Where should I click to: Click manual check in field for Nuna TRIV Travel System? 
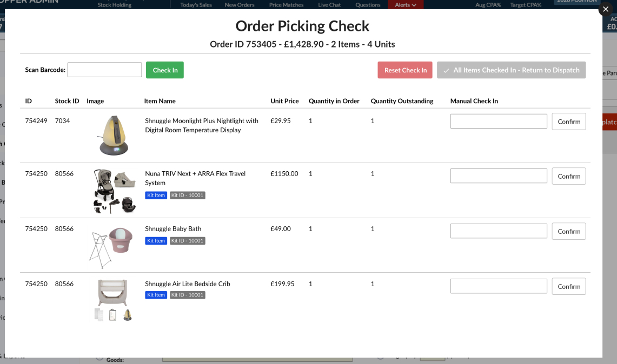click(x=499, y=176)
